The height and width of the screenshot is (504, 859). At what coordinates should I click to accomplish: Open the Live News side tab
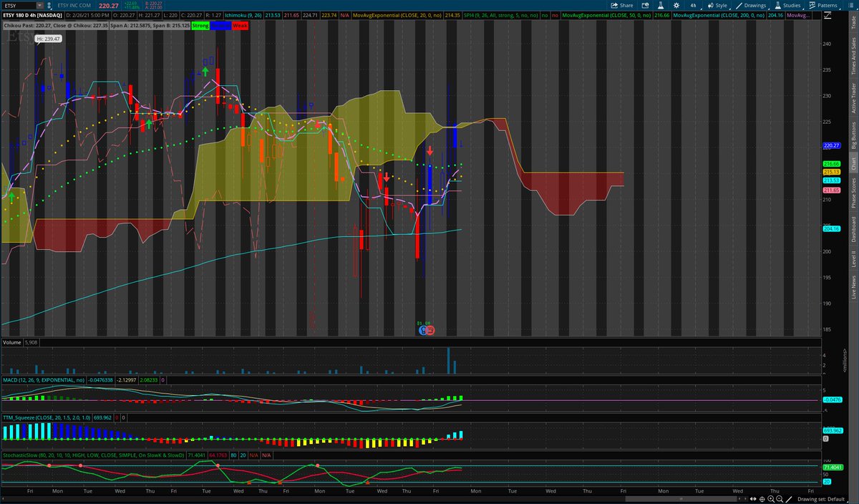pyautogui.click(x=853, y=286)
